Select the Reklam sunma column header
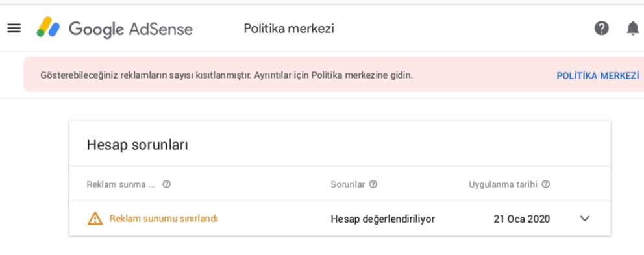Viewport: 644px width, 255px height. click(x=121, y=184)
